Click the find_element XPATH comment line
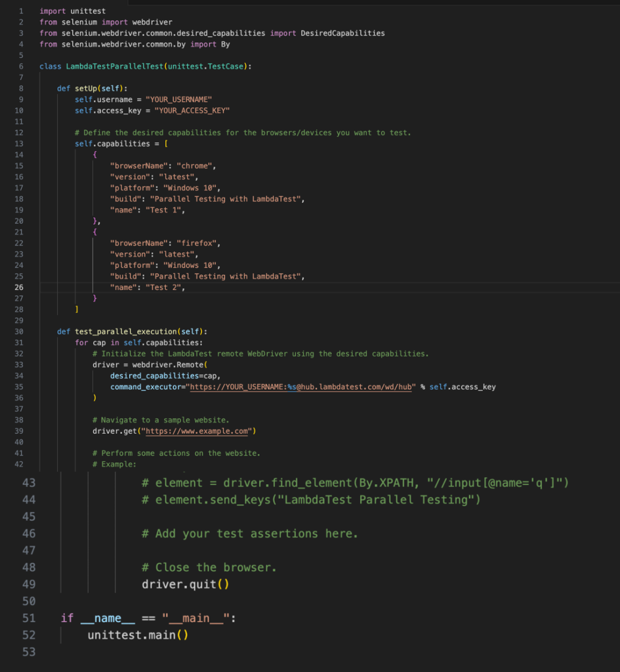Screen dimensions: 620x672 pos(355,483)
